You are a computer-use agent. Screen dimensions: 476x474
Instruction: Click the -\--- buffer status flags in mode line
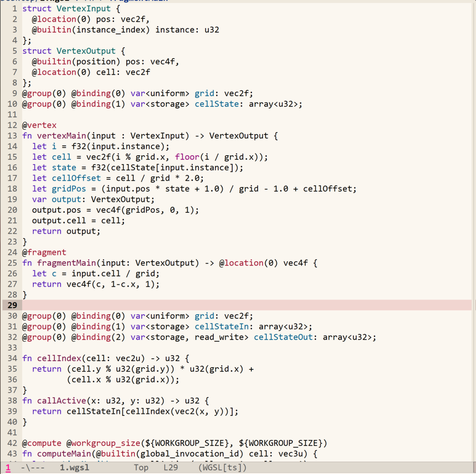33,468
